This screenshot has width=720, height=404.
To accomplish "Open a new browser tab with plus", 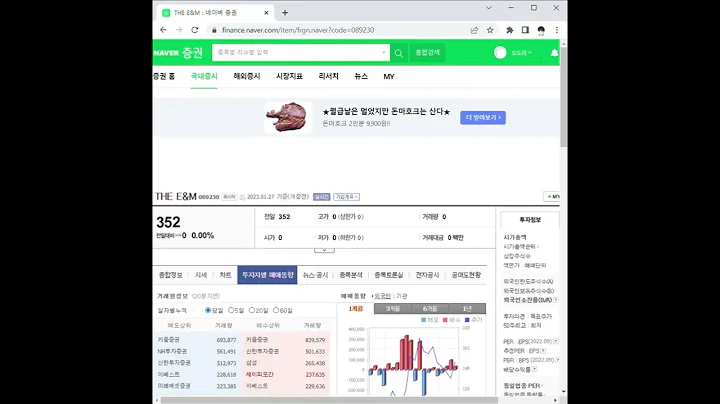I will tap(285, 13).
